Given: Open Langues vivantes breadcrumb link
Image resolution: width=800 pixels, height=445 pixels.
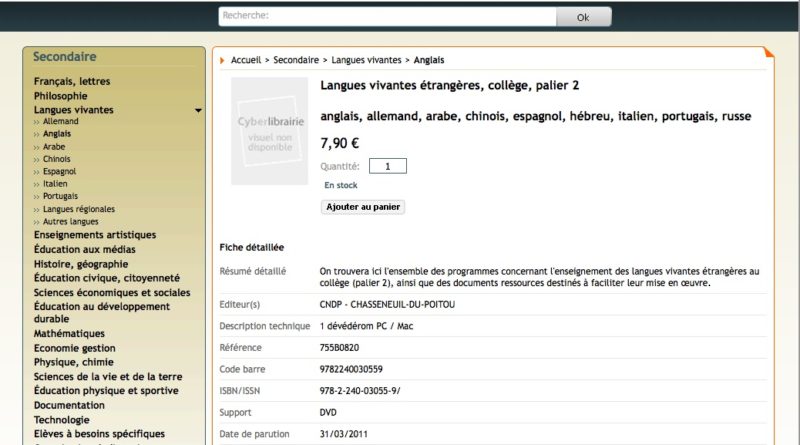Looking at the screenshot, I should coord(366,60).
